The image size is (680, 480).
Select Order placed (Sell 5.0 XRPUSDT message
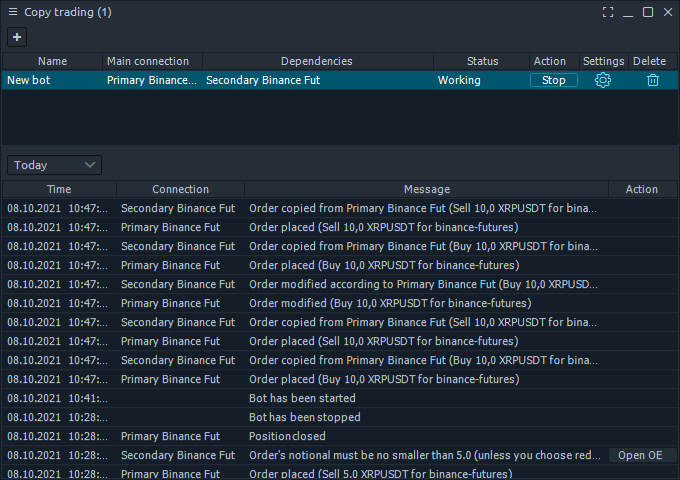[381, 474]
